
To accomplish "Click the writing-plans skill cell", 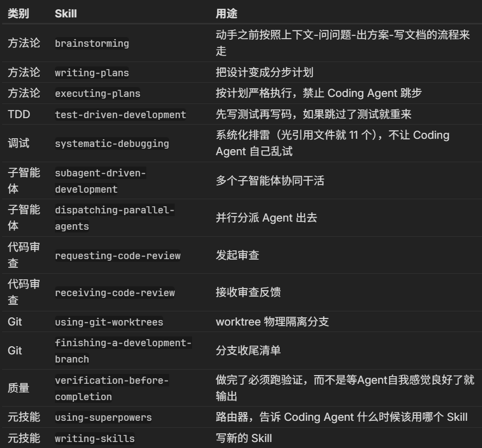I will [92, 72].
